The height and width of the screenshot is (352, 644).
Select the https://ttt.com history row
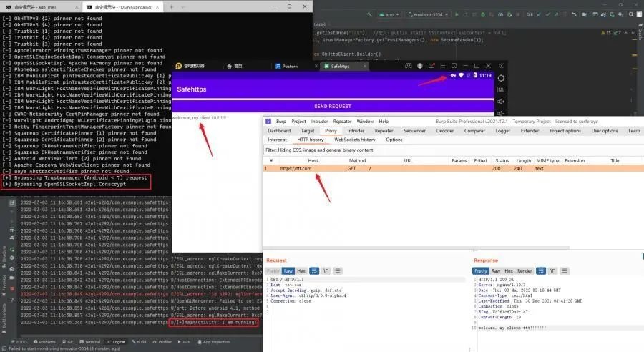[x=454, y=168]
